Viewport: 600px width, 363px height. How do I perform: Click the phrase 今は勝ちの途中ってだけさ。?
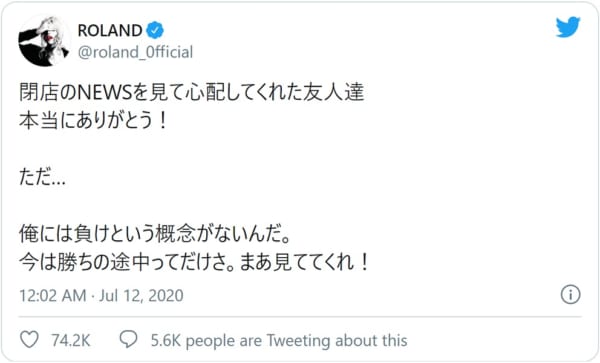(127, 262)
